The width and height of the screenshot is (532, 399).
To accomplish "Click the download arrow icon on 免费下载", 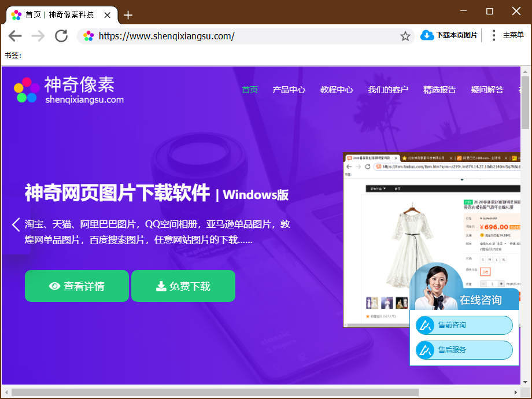I will tap(160, 286).
